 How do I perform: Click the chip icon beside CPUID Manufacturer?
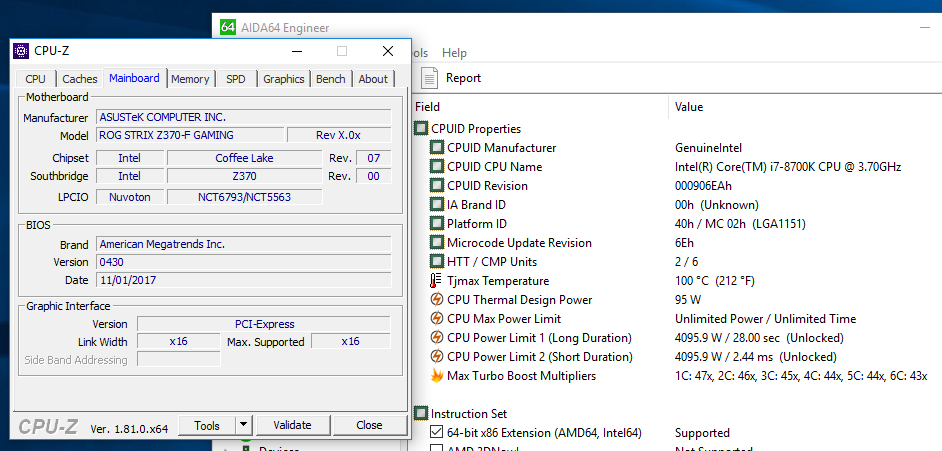tap(437, 148)
